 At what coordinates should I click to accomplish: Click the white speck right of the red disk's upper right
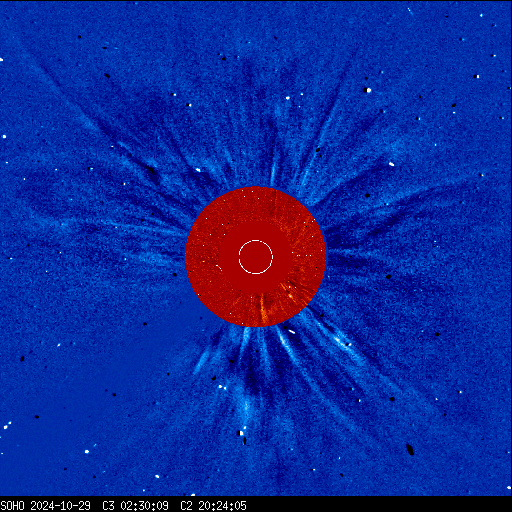coord(391,164)
